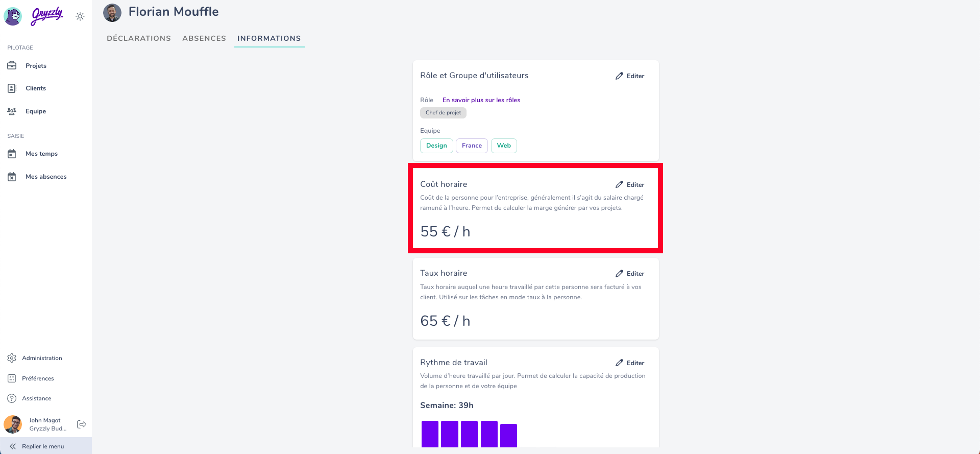This screenshot has height=454, width=980.
Task: Collapse sidebar with Replier le menu
Action: [x=43, y=446]
